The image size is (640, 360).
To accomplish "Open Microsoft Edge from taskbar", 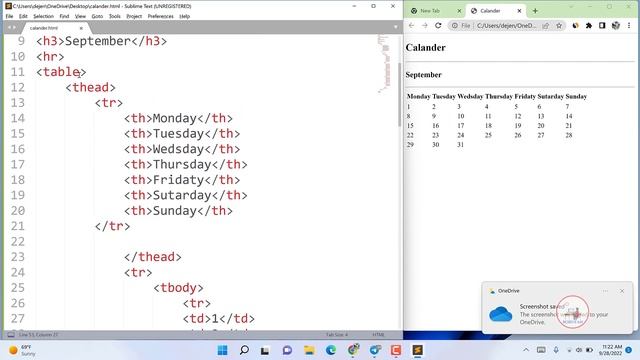I will [x=331, y=350].
